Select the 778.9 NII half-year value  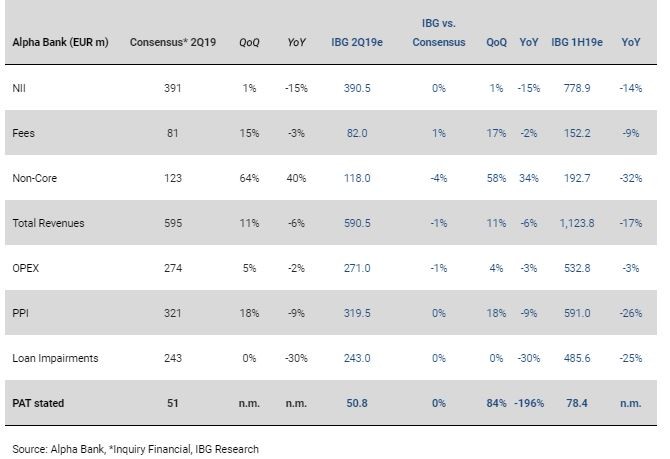pos(577,88)
